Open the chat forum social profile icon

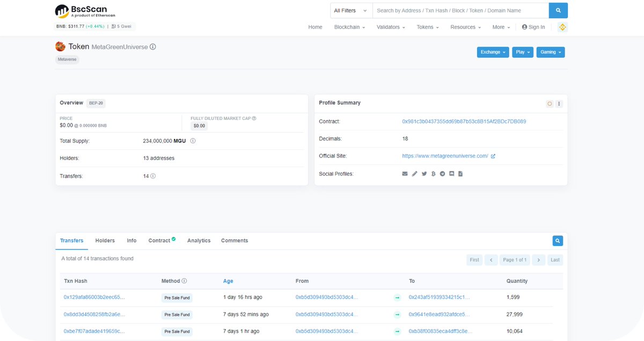[x=451, y=174]
